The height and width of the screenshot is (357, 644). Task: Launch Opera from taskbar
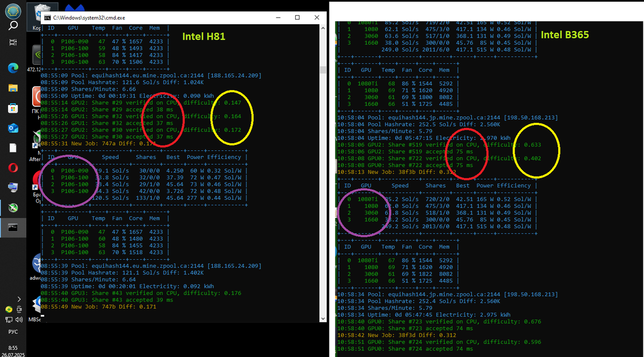[x=13, y=167]
